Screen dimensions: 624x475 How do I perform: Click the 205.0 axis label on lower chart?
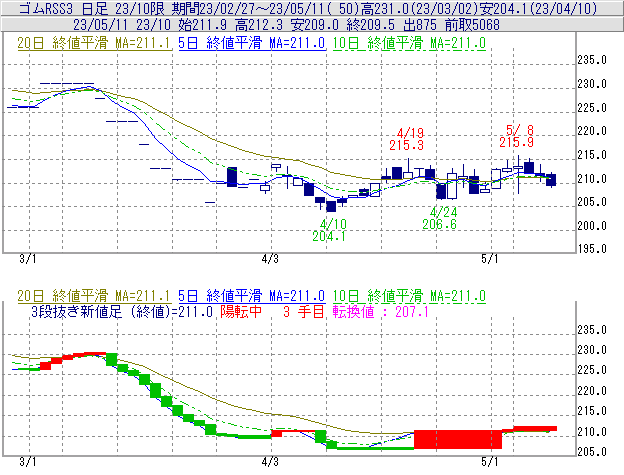coord(592,452)
